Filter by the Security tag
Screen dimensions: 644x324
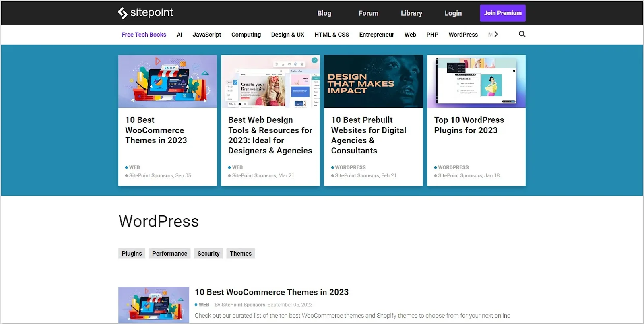208,254
